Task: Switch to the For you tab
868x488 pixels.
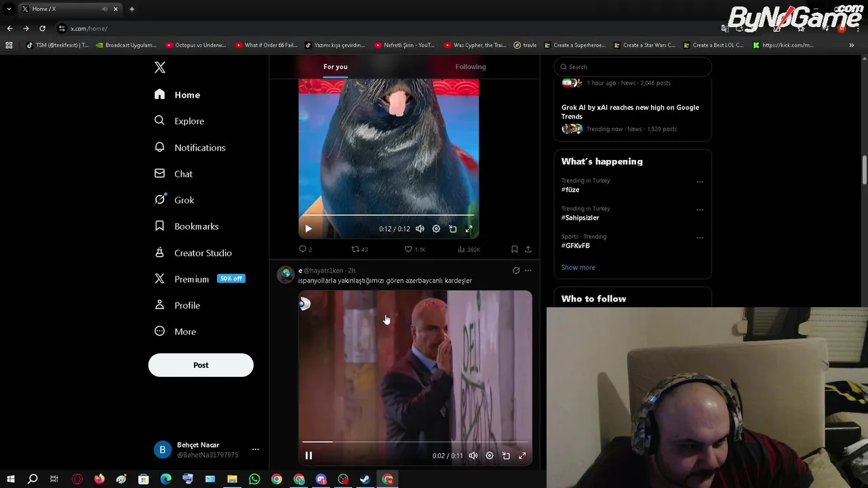Action: 335,66
